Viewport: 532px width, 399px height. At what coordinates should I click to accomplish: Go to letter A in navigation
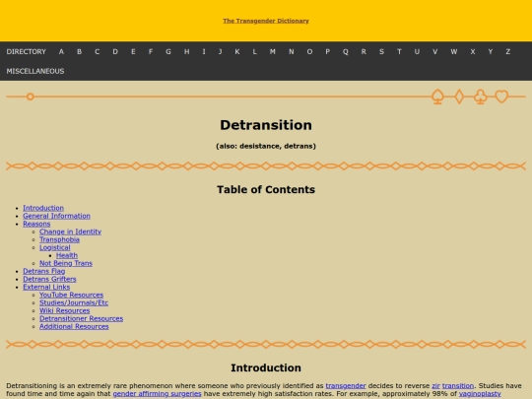(x=61, y=51)
